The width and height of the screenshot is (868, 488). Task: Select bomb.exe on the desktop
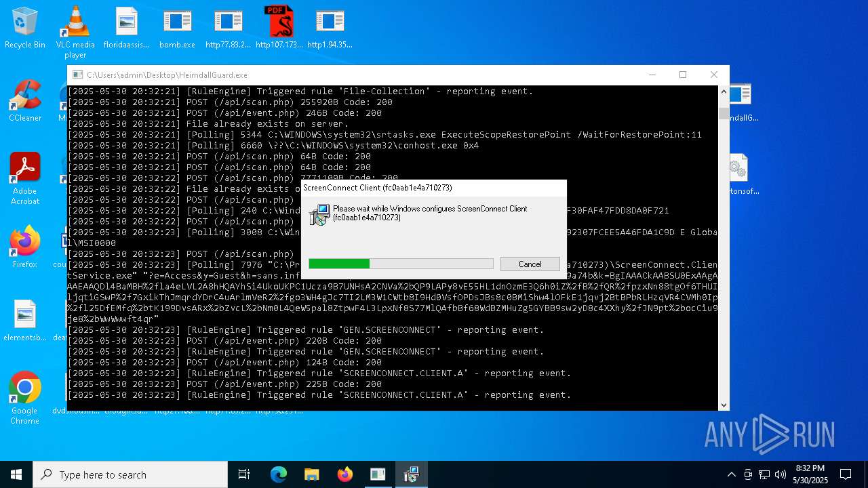pyautogui.click(x=177, y=28)
